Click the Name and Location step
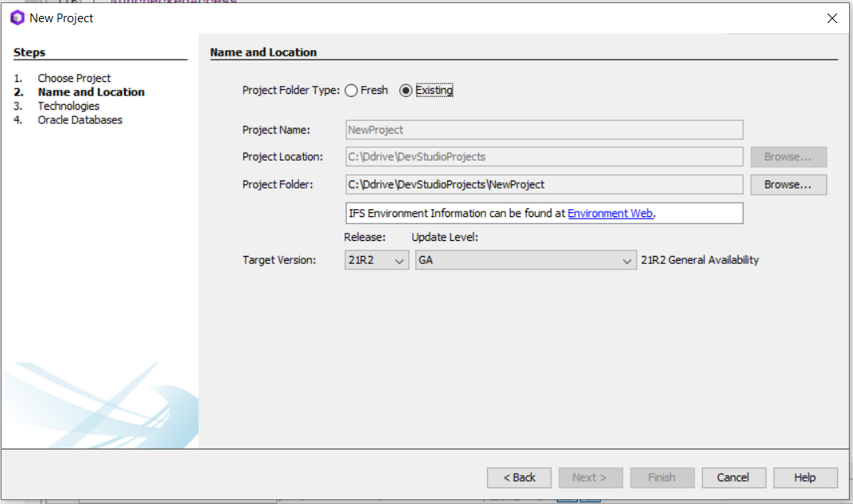This screenshot has width=853, height=504. tap(92, 92)
